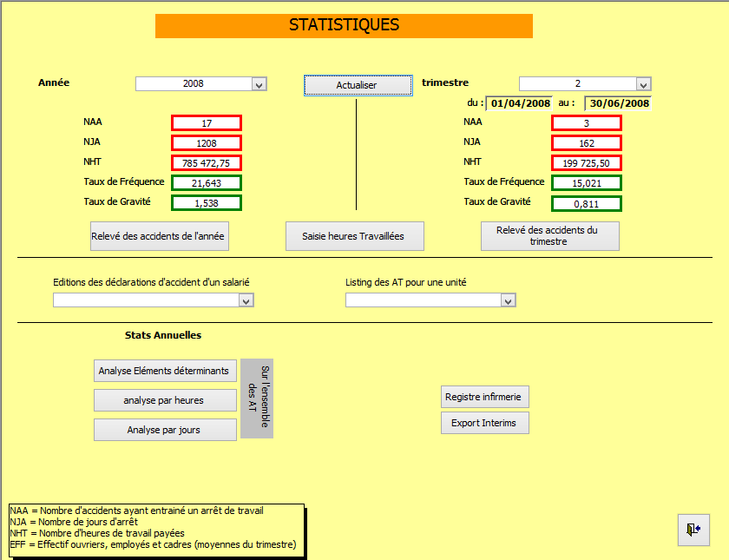The width and height of the screenshot is (729, 560).
Task: Click annual Taux de Gravité 1,538
Action: [x=207, y=203]
